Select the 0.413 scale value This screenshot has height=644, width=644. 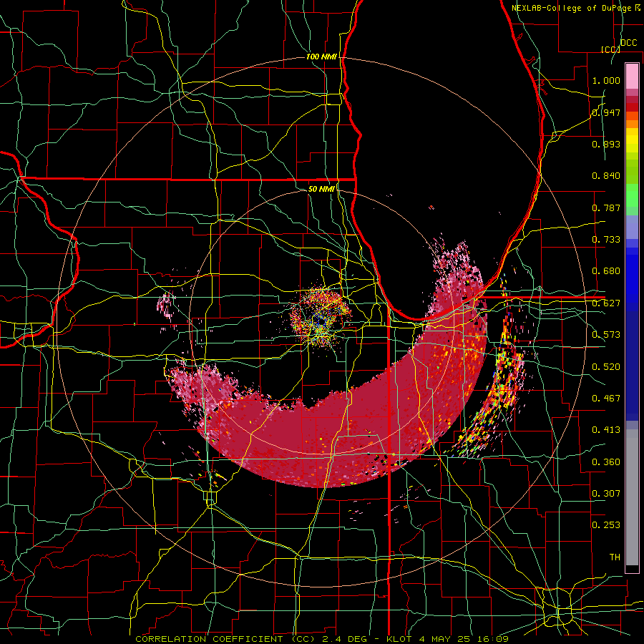click(606, 430)
